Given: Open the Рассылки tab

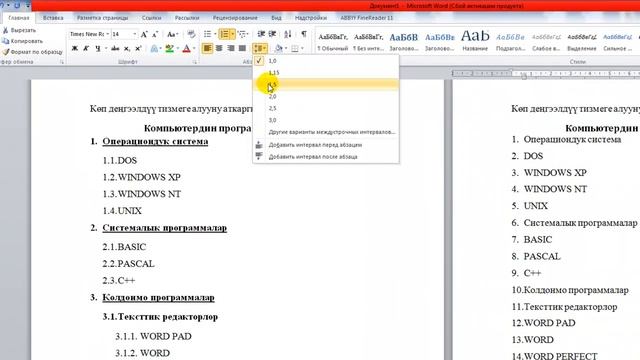Looking at the screenshot, I should click(187, 18).
